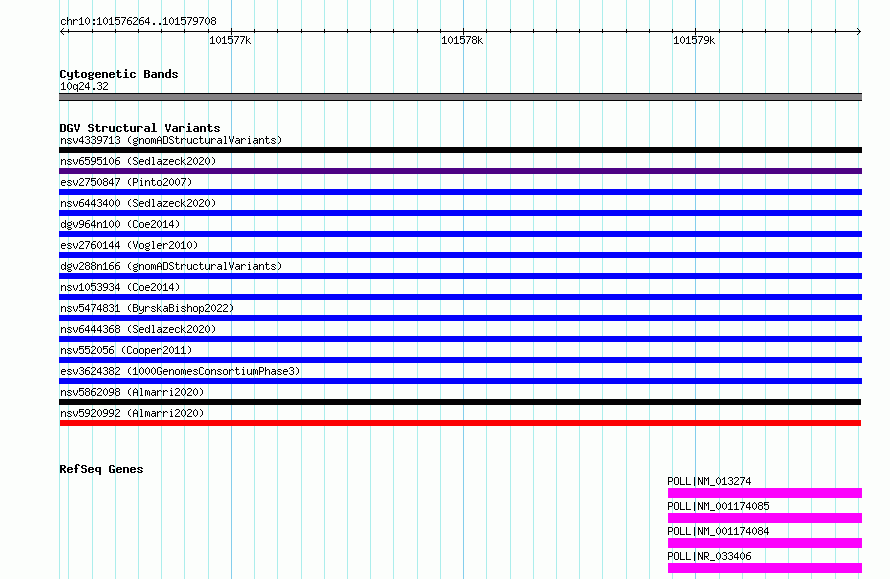Click the magenta bar for POLL|NM_013274
890x579 pixels.
(765, 493)
